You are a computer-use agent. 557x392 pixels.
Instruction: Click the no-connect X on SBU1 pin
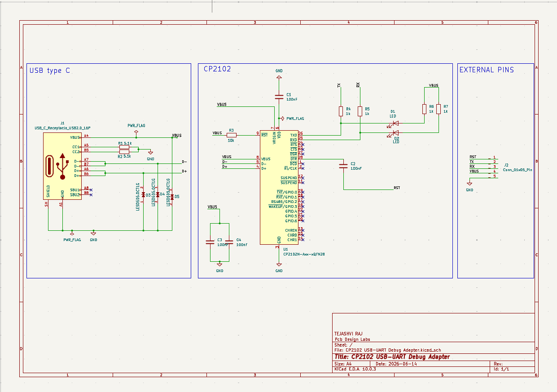point(91,190)
